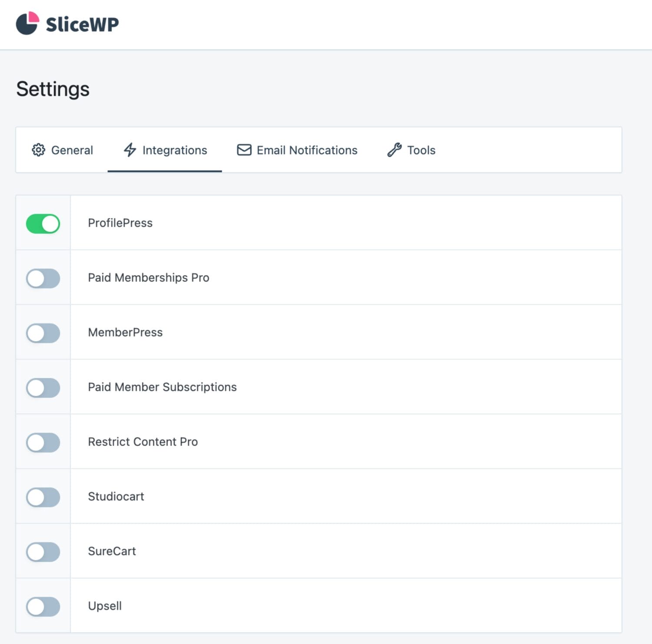Click the ProfilePress label text
The height and width of the screenshot is (644, 652).
click(x=120, y=223)
